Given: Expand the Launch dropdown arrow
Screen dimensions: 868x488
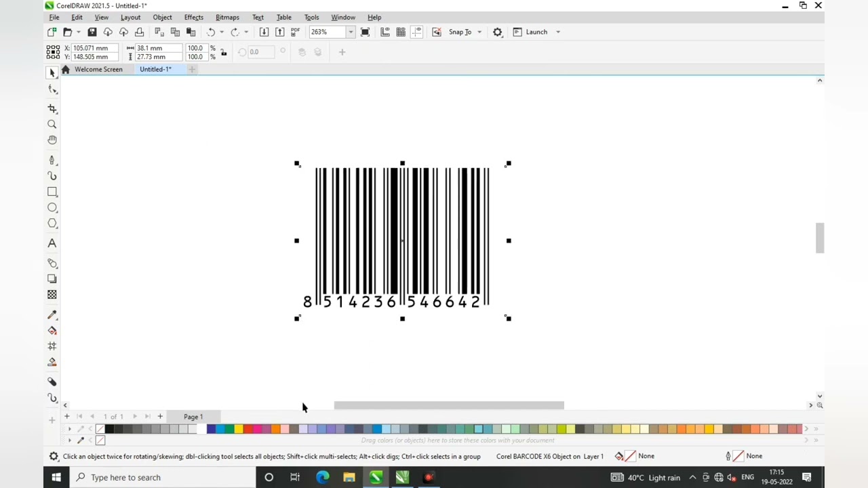Looking at the screenshot, I should click(558, 32).
